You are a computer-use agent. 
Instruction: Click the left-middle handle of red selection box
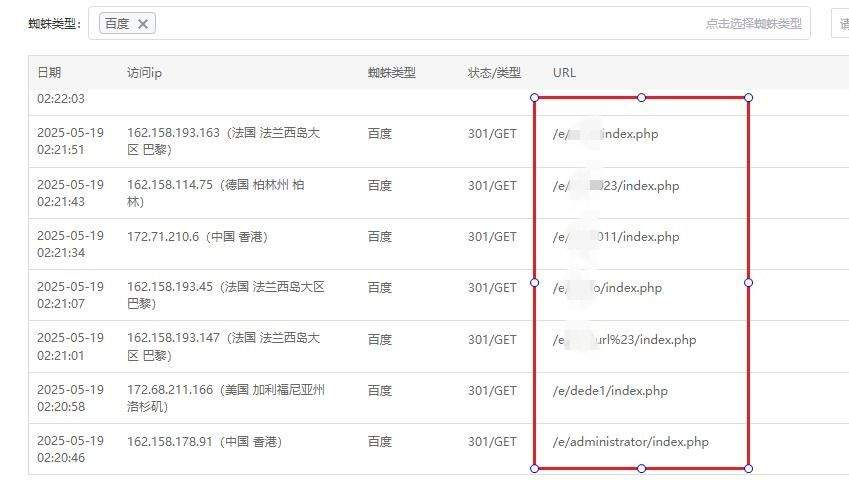pyautogui.click(x=534, y=283)
